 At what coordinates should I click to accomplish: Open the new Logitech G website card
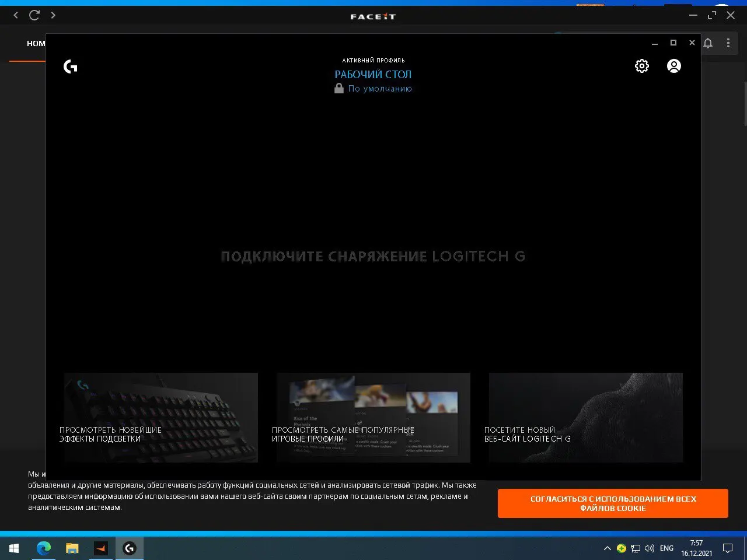(585, 418)
